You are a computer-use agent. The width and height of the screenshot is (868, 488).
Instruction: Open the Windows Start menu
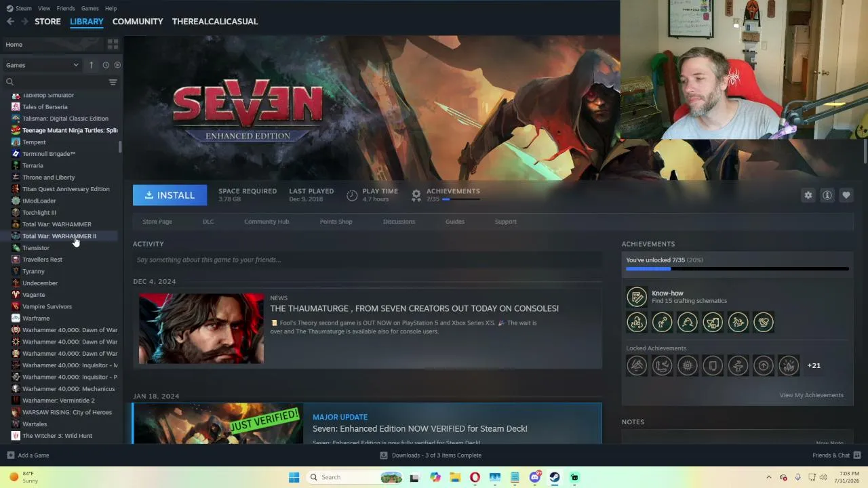pos(294,477)
